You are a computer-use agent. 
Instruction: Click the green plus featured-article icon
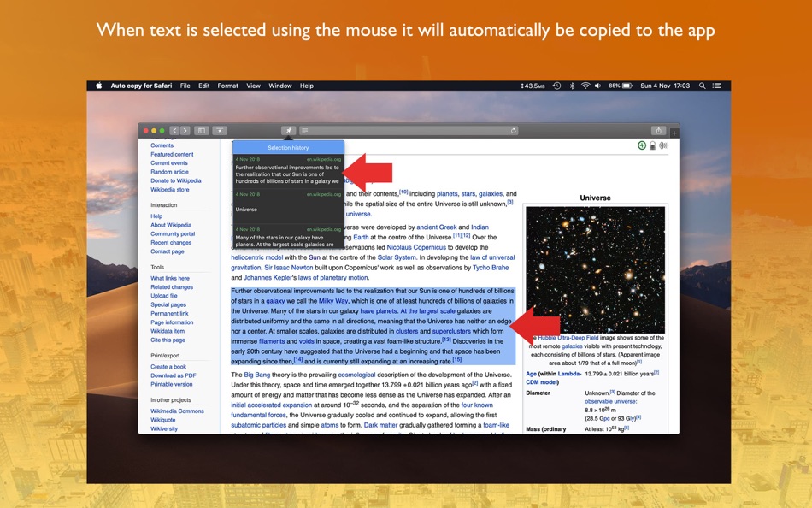(x=642, y=145)
